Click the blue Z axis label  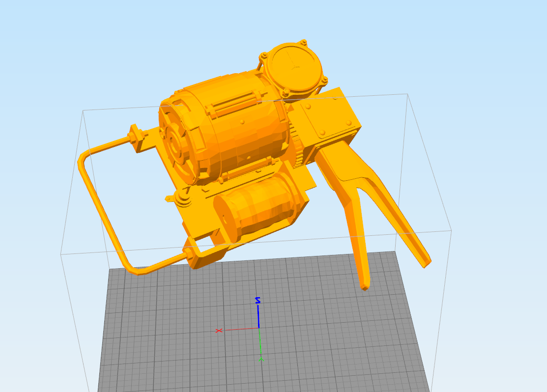[x=258, y=300]
